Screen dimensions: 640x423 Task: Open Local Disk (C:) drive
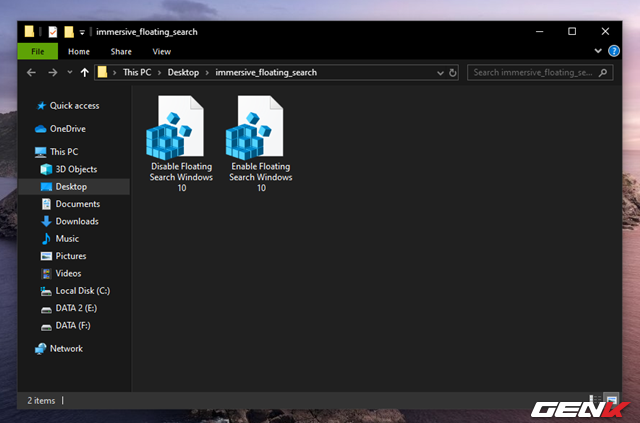pyautogui.click(x=75, y=291)
